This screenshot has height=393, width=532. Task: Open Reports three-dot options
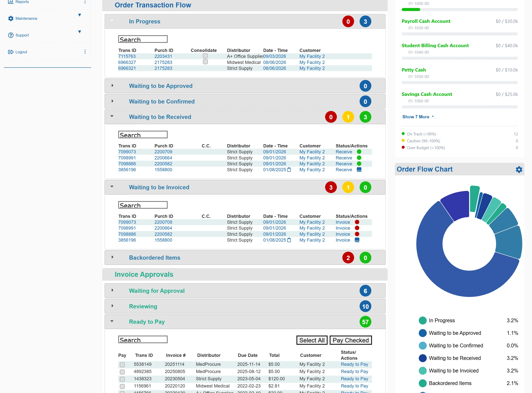point(85,2)
